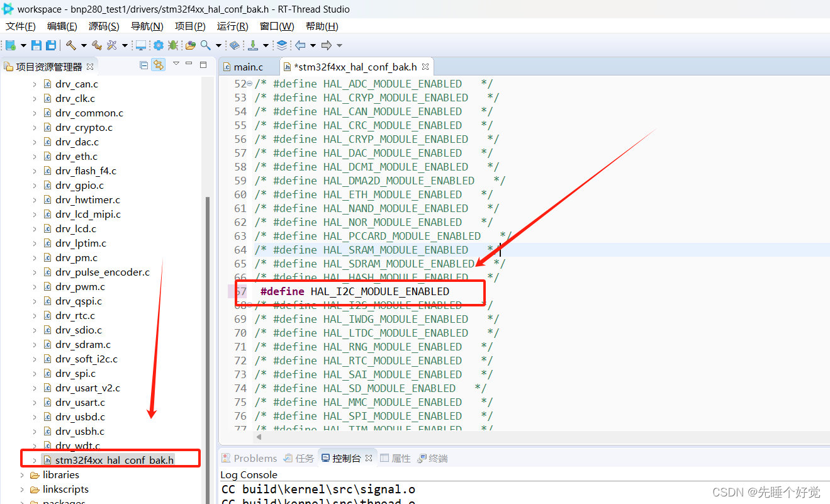
Task: Expand the drv_soft_i2c.c tree node
Action: (35, 359)
